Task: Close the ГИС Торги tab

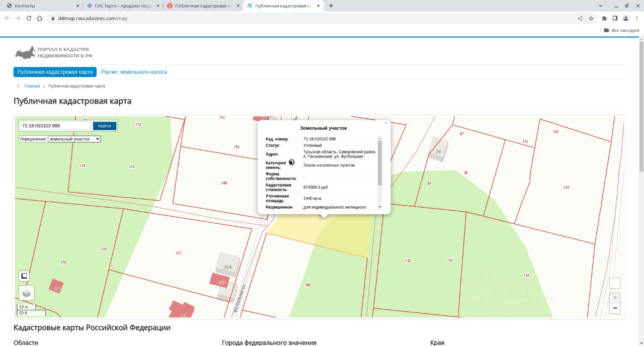Action: click(157, 6)
